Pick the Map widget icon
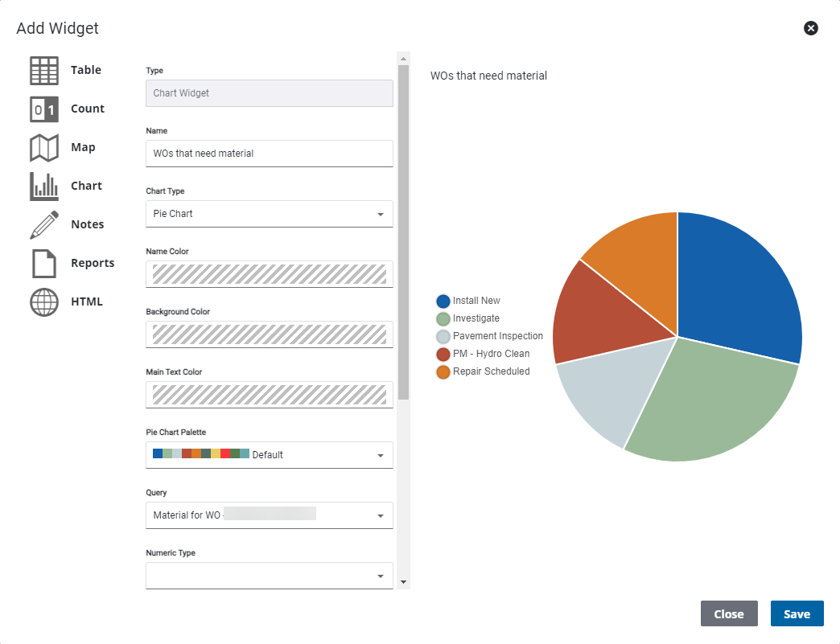Image resolution: width=840 pixels, height=644 pixels. pos(44,148)
